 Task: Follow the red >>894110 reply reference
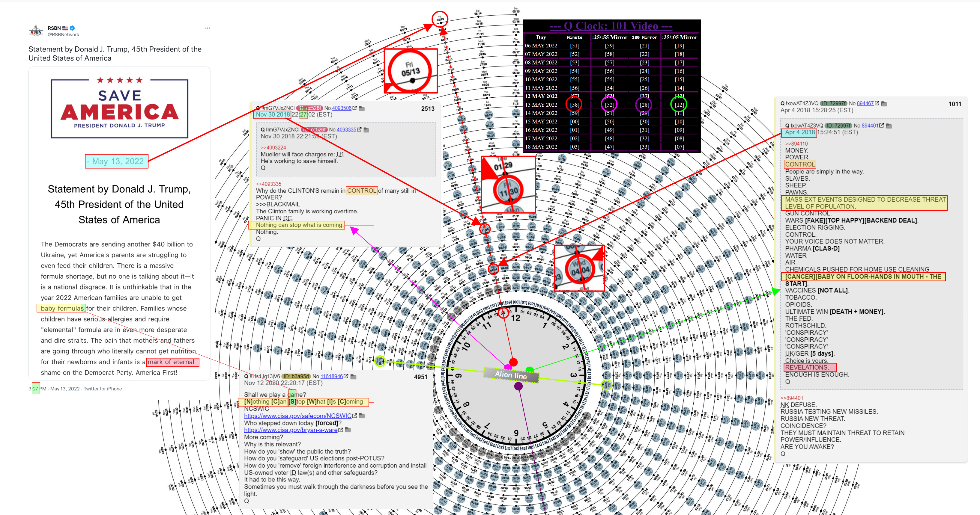[796, 144]
